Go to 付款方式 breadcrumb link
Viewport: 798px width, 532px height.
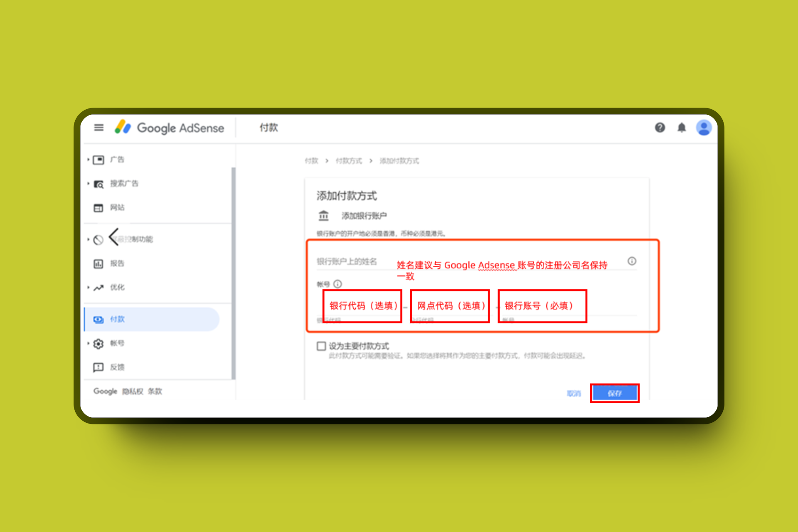pos(349,161)
